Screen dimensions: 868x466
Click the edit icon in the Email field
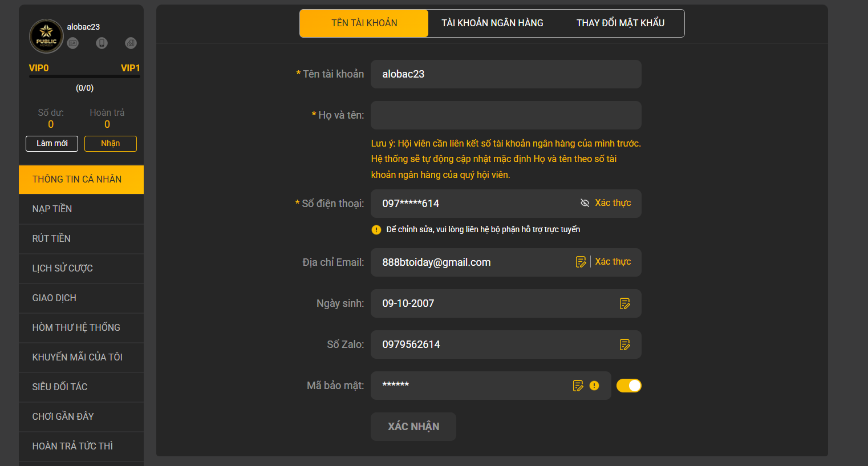[581, 262]
